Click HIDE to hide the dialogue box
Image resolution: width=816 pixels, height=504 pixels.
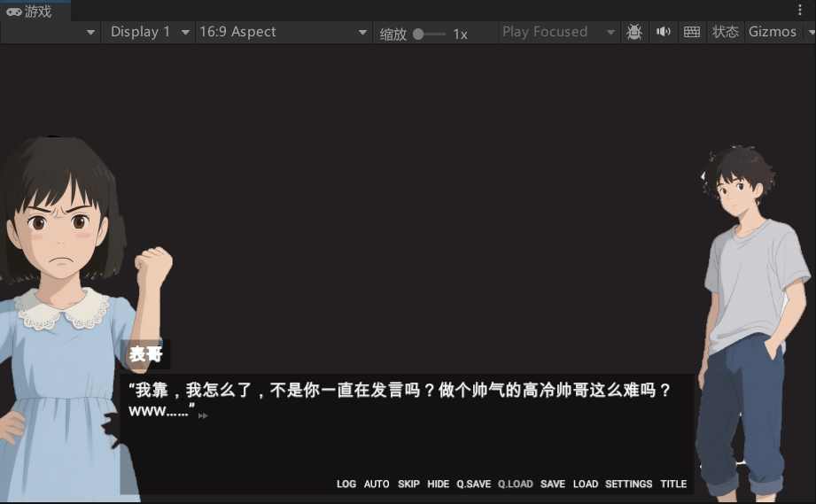click(x=439, y=485)
